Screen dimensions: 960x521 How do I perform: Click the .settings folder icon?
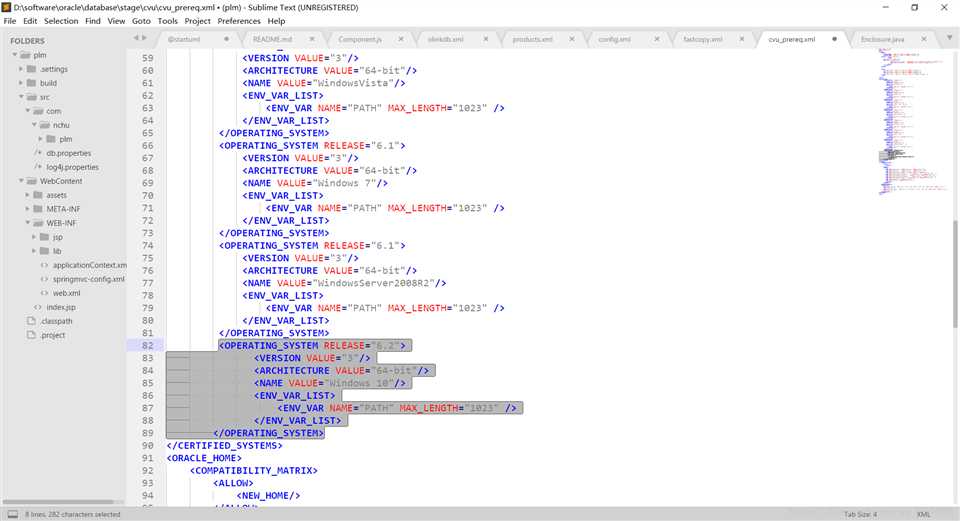31,69
